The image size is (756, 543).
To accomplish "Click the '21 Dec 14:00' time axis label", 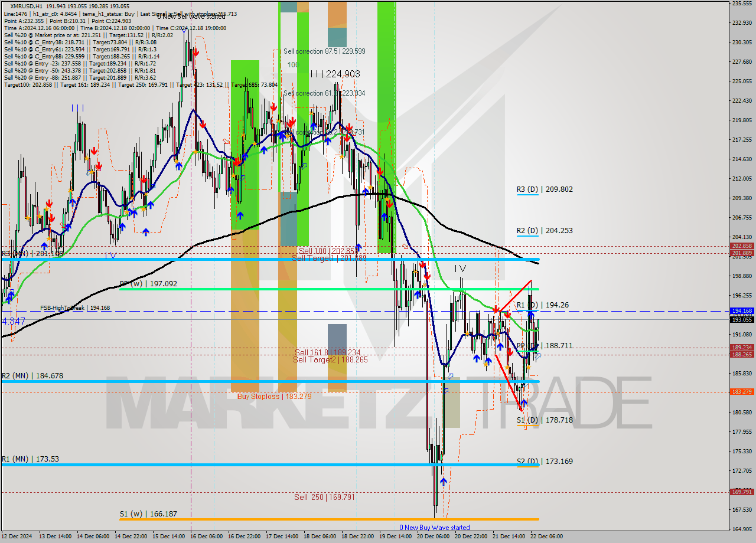I will [x=509, y=537].
